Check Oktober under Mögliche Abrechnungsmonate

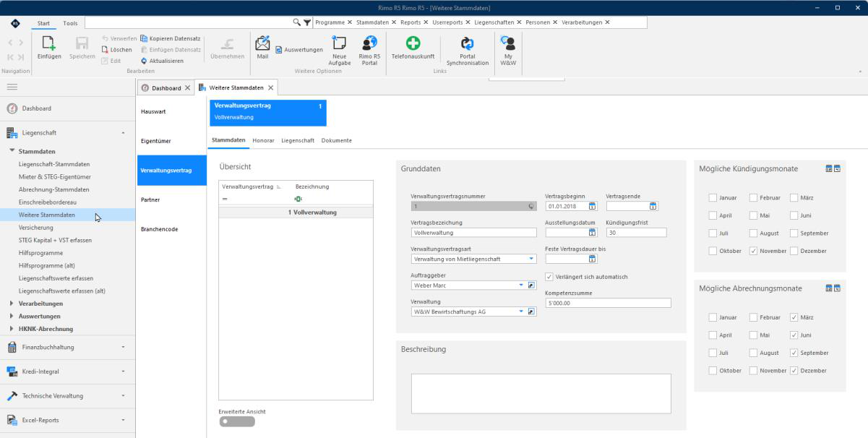(x=713, y=371)
